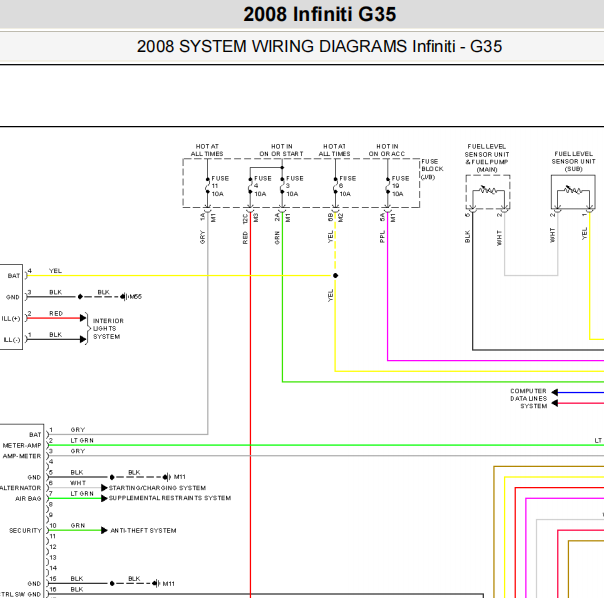Click the 'ANTI-THEFT SYSTEM' reference
This screenshot has width=604, height=598.
[143, 531]
